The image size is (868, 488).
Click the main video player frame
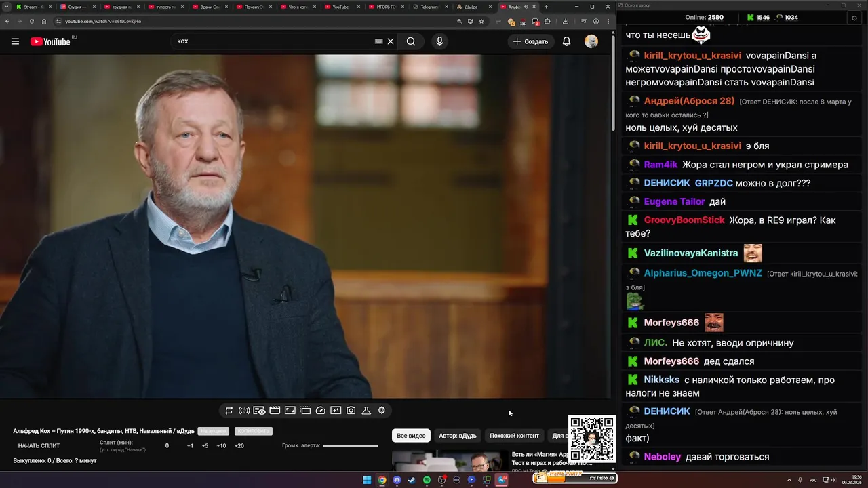click(x=305, y=226)
